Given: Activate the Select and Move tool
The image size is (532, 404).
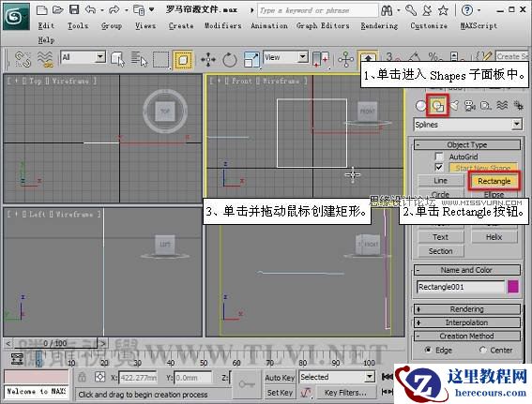Looking at the screenshot, I should tap(208, 60).
